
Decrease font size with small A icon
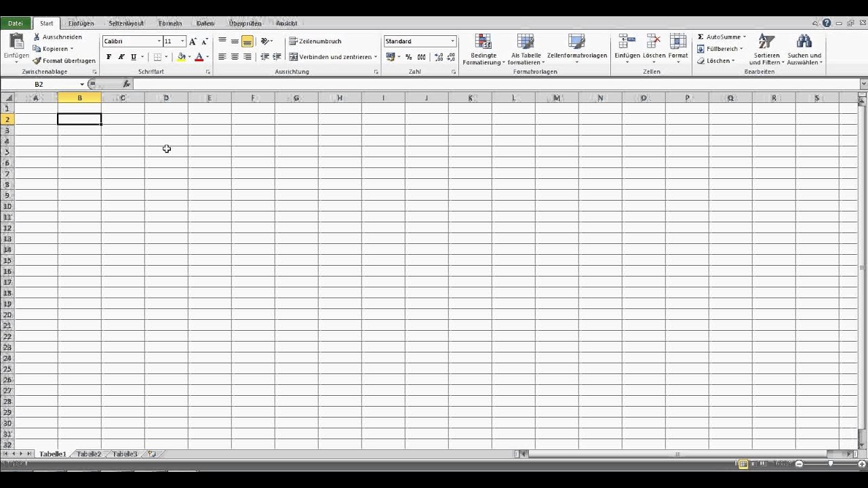pos(205,41)
